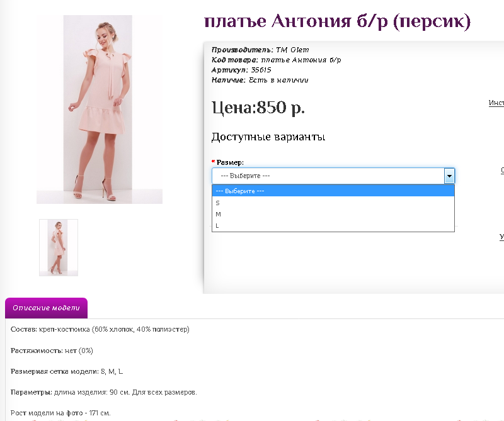Select size M in the size list

333,214
